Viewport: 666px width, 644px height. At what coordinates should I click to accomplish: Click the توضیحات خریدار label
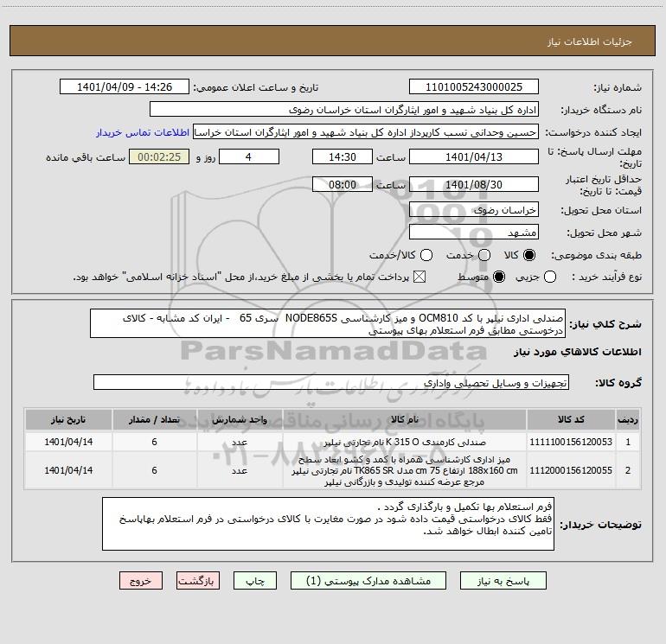[x=600, y=525]
